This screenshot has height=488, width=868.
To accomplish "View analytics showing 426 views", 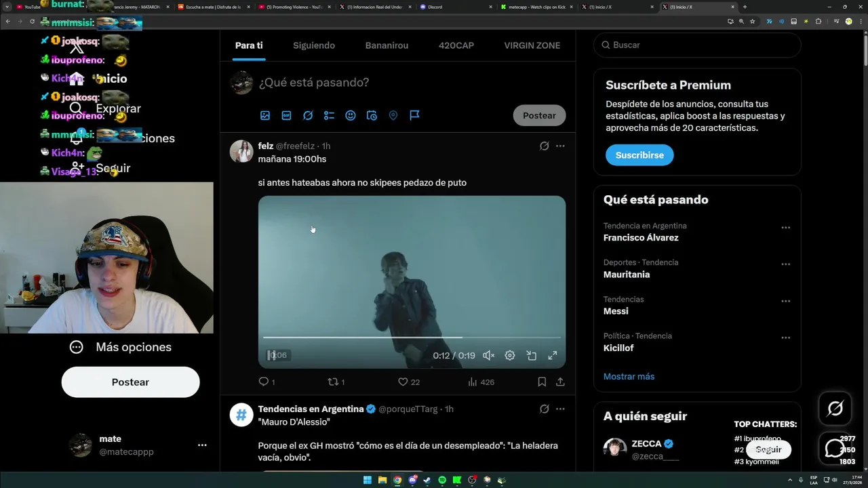I will click(481, 382).
